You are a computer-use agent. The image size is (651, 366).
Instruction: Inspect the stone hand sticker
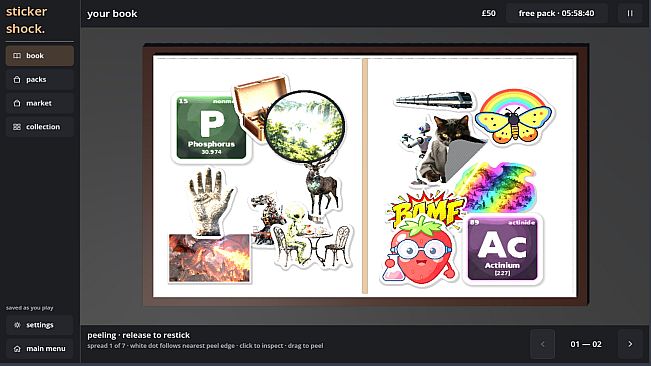[210, 201]
